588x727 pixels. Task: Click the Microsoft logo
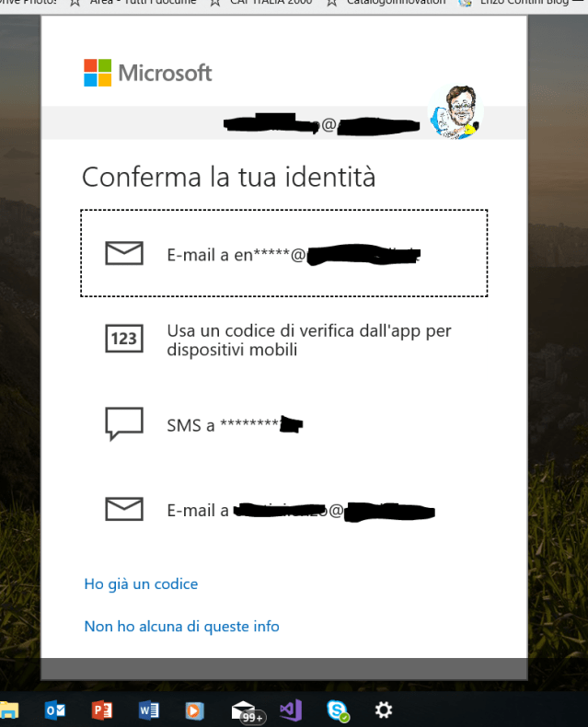tap(147, 73)
